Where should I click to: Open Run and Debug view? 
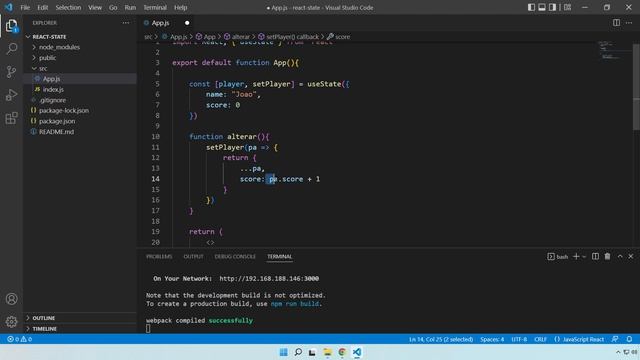pos(11,95)
